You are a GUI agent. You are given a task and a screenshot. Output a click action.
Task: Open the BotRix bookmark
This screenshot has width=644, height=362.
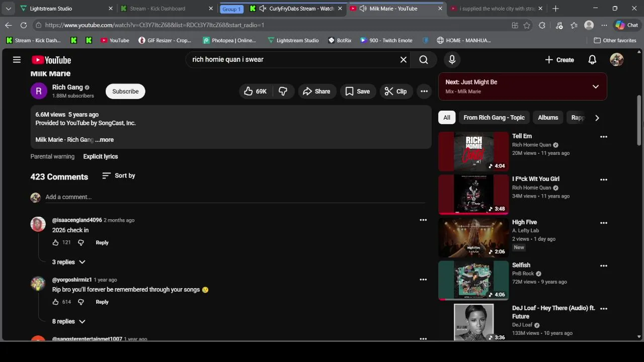pos(340,40)
